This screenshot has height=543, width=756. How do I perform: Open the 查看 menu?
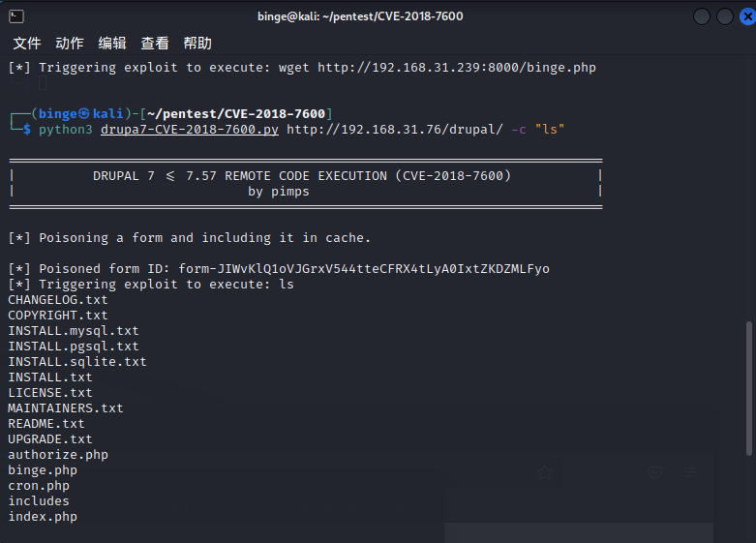point(155,44)
